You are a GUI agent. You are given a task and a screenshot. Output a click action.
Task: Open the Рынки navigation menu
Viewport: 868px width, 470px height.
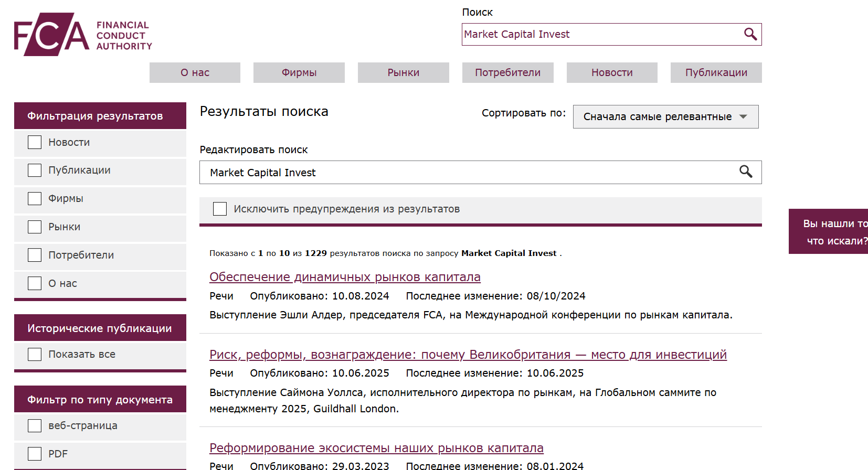click(x=404, y=72)
